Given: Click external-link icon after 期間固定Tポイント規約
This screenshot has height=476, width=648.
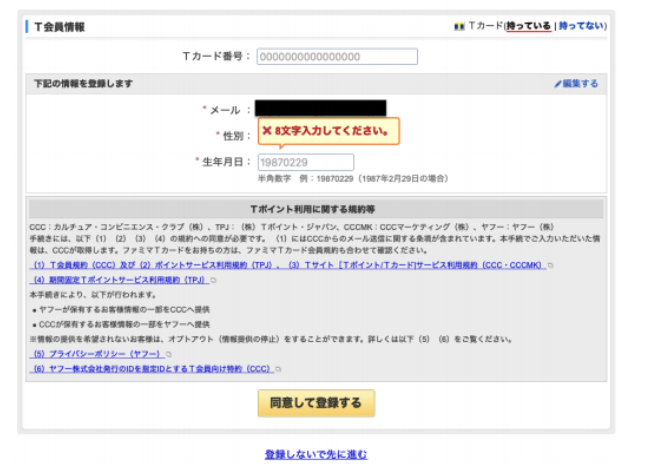Looking at the screenshot, I should pos(214,281).
